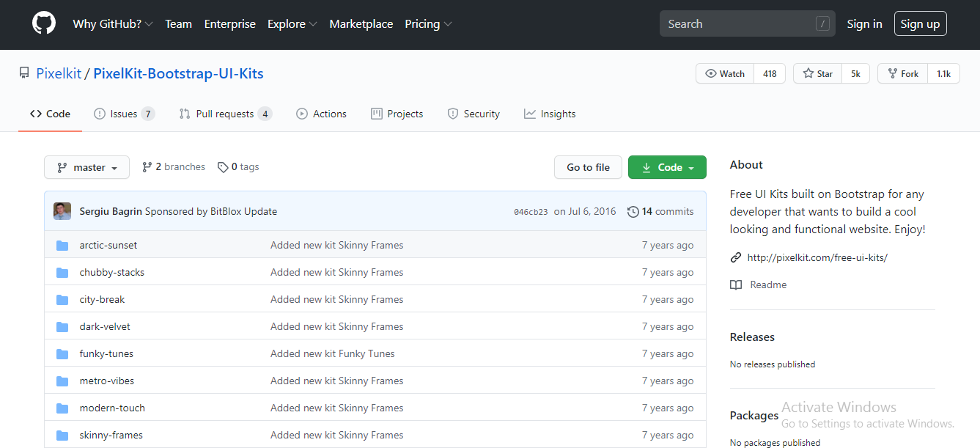Fork this repository

(x=902, y=73)
